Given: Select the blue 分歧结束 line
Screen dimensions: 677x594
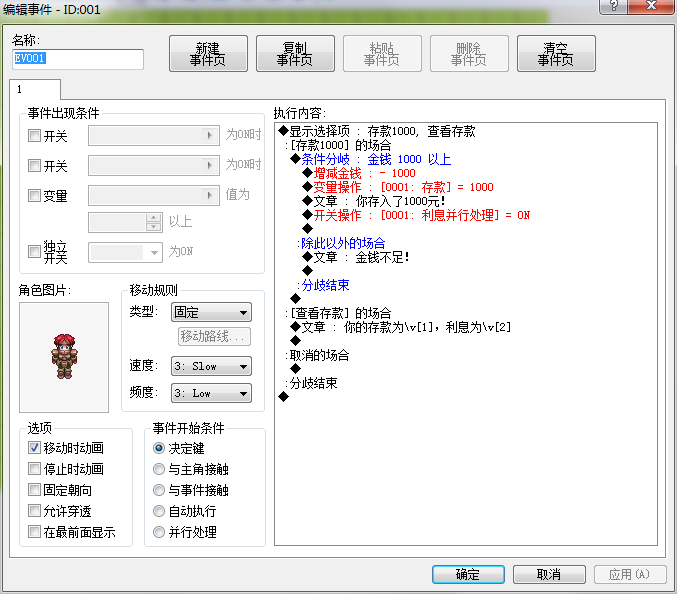Looking at the screenshot, I should coord(323,285).
